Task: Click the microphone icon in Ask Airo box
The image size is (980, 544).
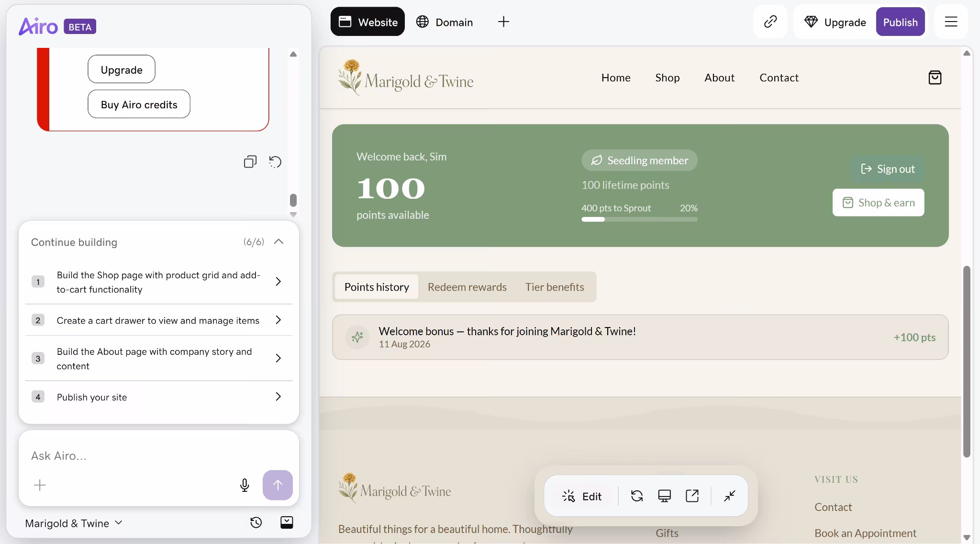Action: pos(245,485)
